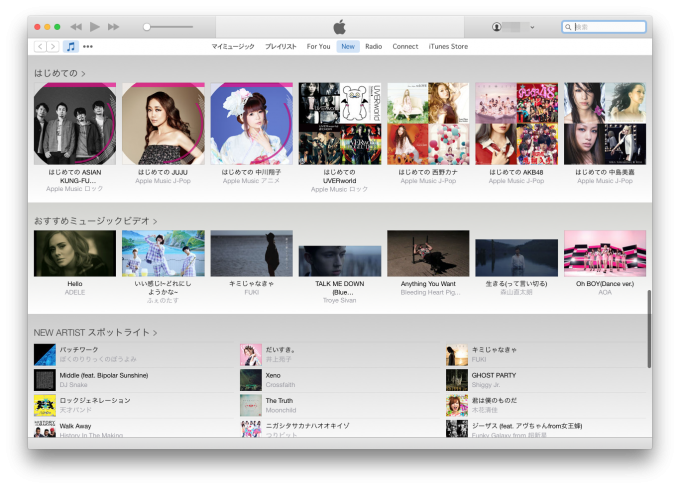Open the three dots more menu
Image resolution: width=680 pixels, height=489 pixels.
click(88, 46)
